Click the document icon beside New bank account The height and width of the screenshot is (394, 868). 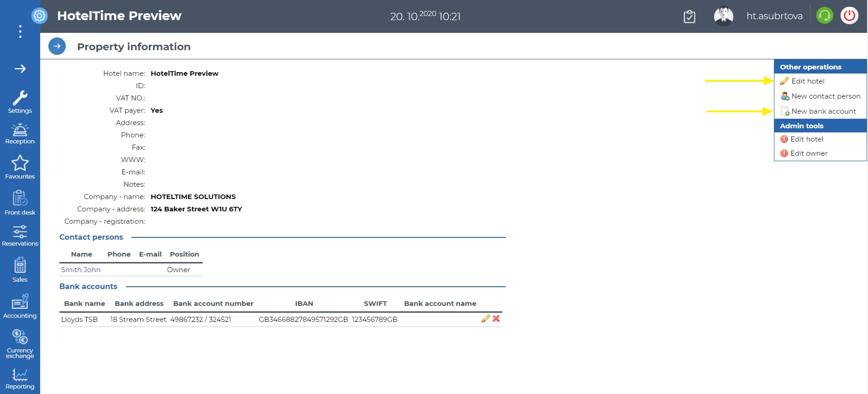(x=785, y=111)
